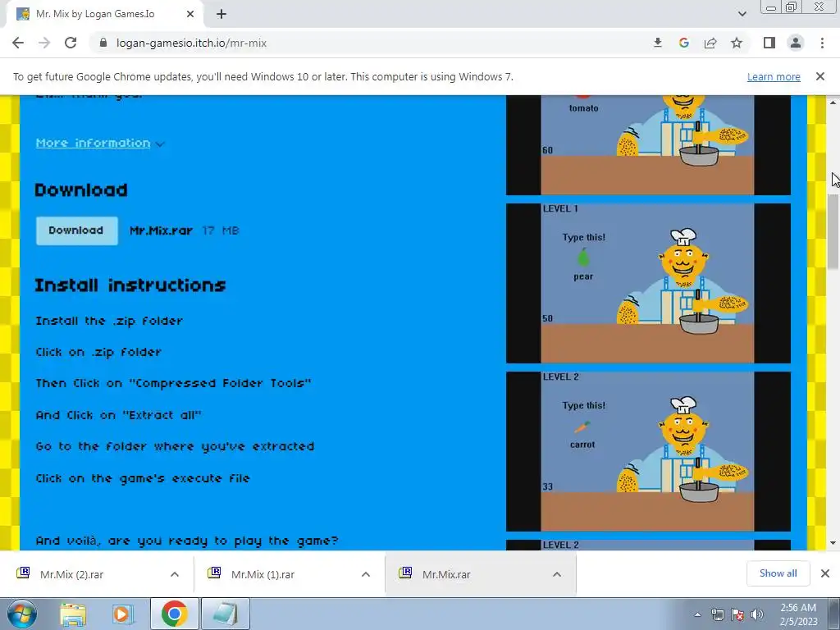This screenshot has width=840, height=630.
Task: Open downloaded Mr.Mix.rar in downloads bar
Action: [445, 574]
